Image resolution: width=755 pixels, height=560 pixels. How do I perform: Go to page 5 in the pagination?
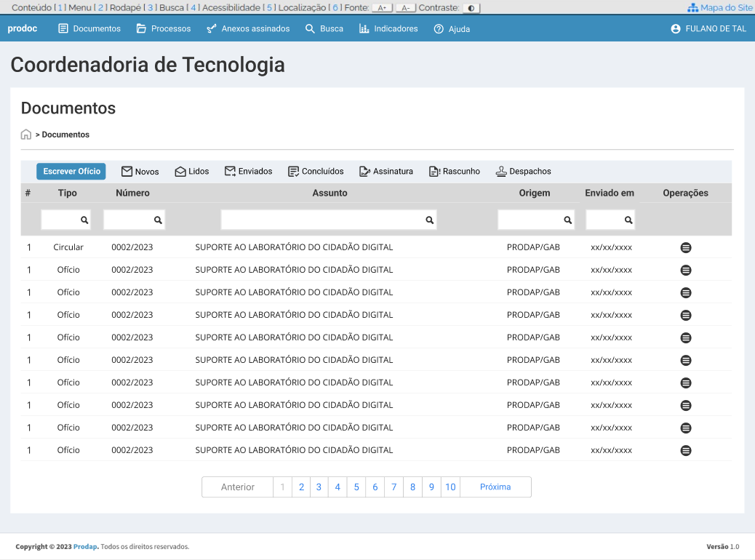pos(356,487)
